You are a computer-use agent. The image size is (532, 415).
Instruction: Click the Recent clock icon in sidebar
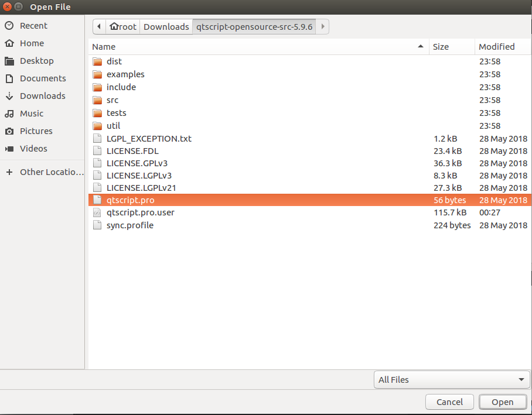coord(9,26)
